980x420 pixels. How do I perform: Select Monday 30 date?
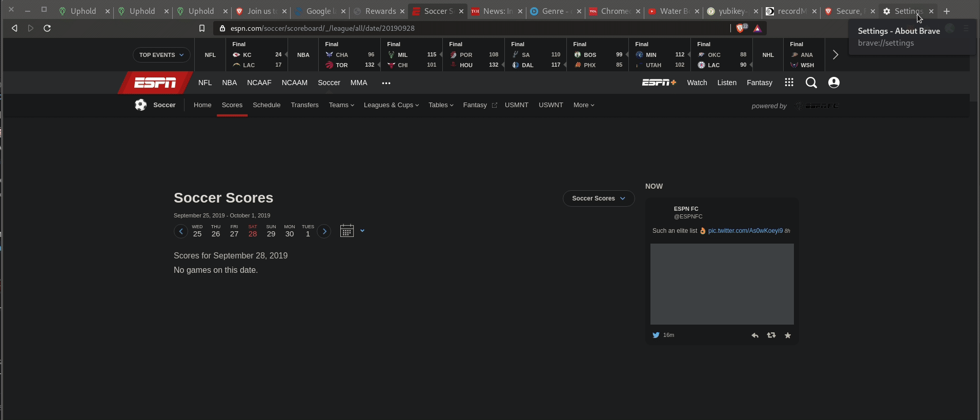(x=290, y=231)
